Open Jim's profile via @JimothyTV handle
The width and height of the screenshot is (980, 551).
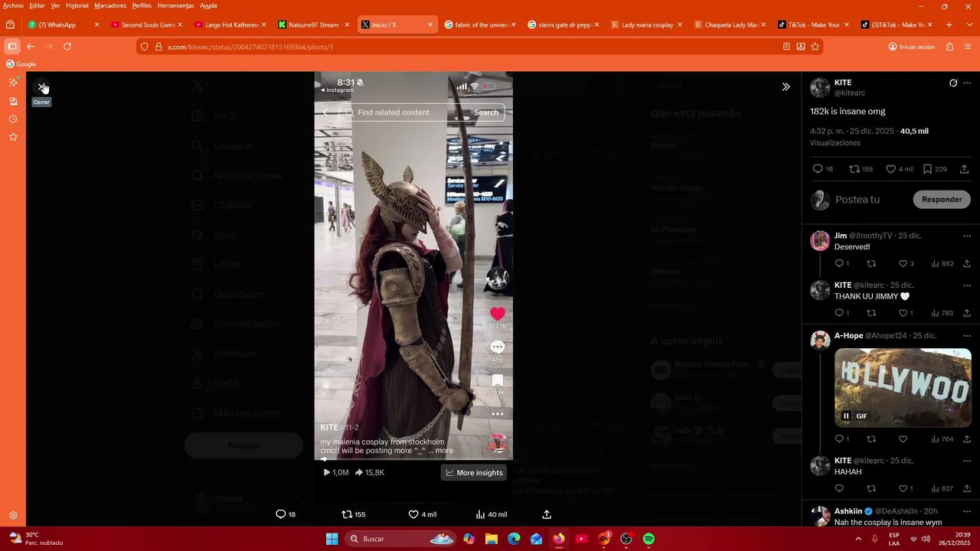click(871, 236)
